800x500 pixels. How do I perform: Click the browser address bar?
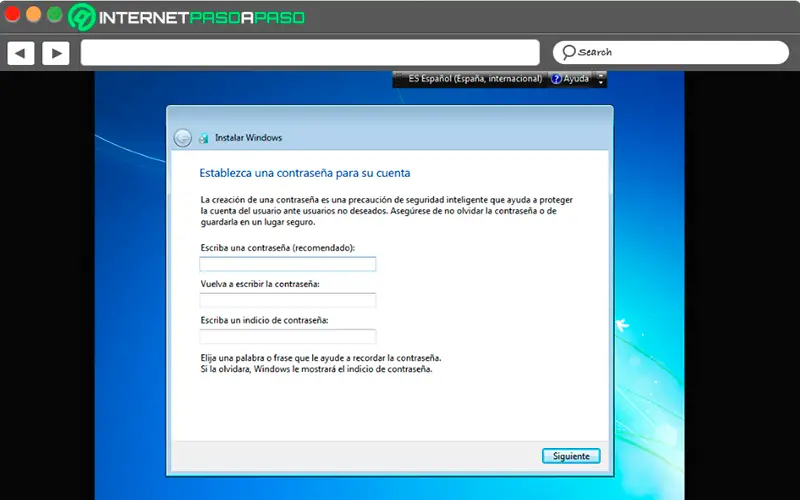coord(310,53)
